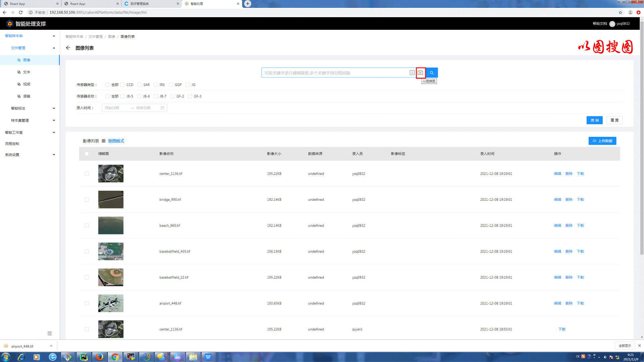Screen dimensions: 644x362
Task: Click the 上传数据 upload button
Action: [602, 141]
